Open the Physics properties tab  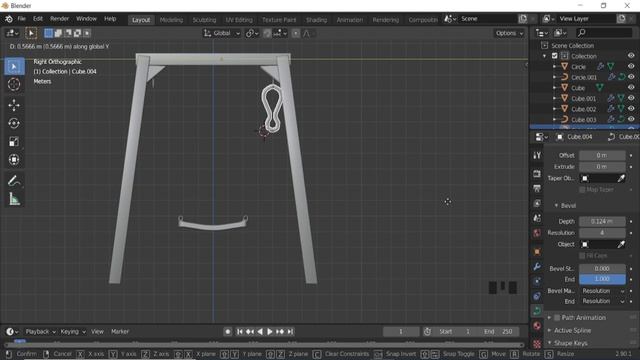[x=537, y=281]
